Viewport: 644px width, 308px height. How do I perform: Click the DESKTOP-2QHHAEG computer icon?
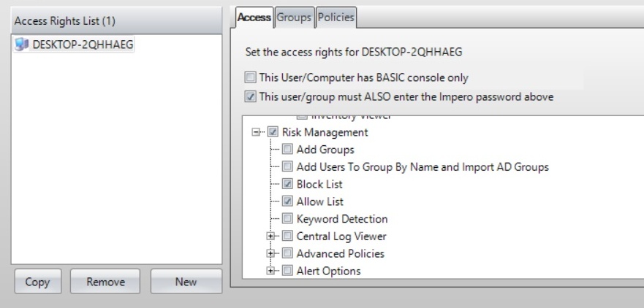(x=22, y=45)
